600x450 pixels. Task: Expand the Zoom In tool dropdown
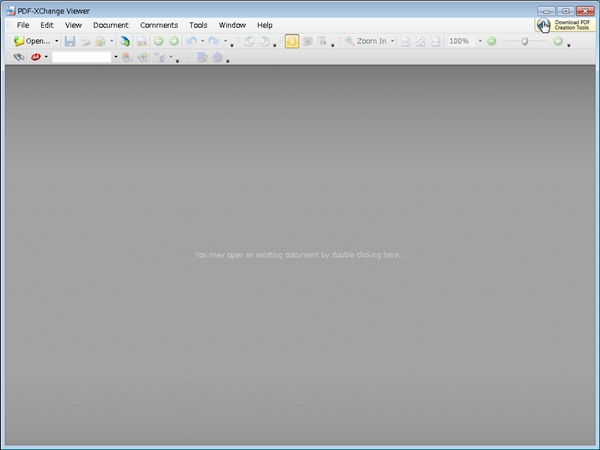point(392,41)
